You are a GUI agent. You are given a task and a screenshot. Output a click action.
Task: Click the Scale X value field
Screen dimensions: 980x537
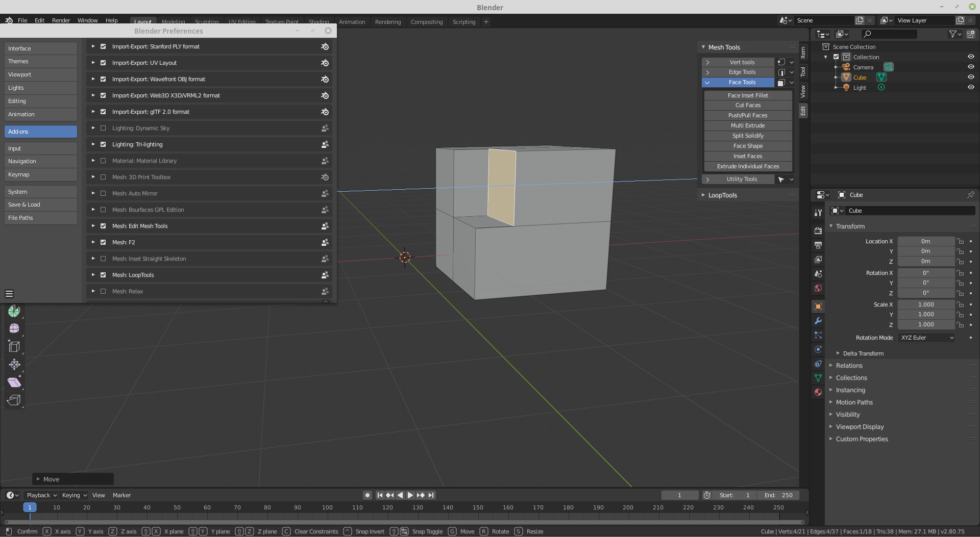(x=926, y=304)
